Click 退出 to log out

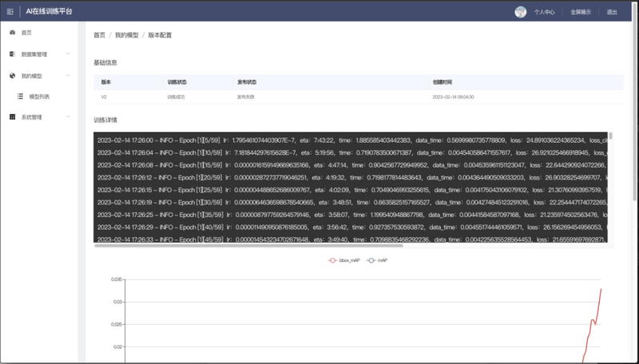tap(612, 12)
